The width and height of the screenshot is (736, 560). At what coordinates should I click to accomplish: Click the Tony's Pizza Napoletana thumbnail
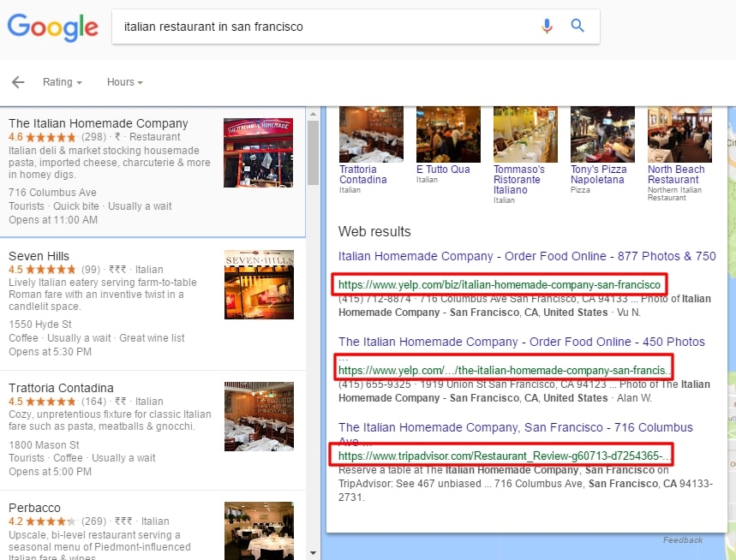(x=601, y=133)
